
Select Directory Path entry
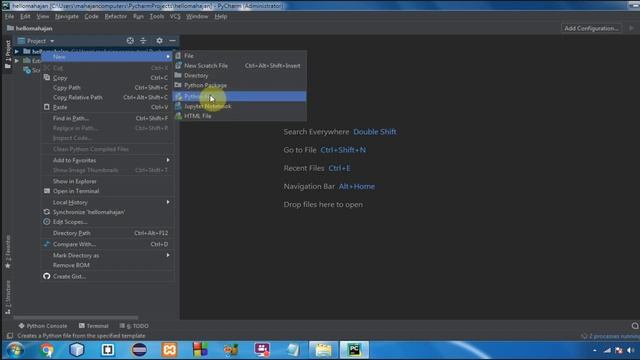point(108,233)
